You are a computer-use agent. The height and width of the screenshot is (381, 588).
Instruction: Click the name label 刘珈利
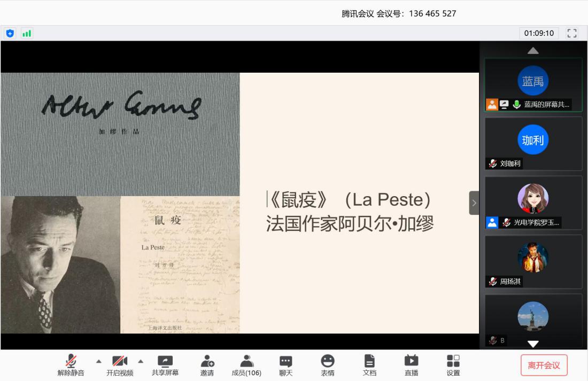[x=510, y=164]
